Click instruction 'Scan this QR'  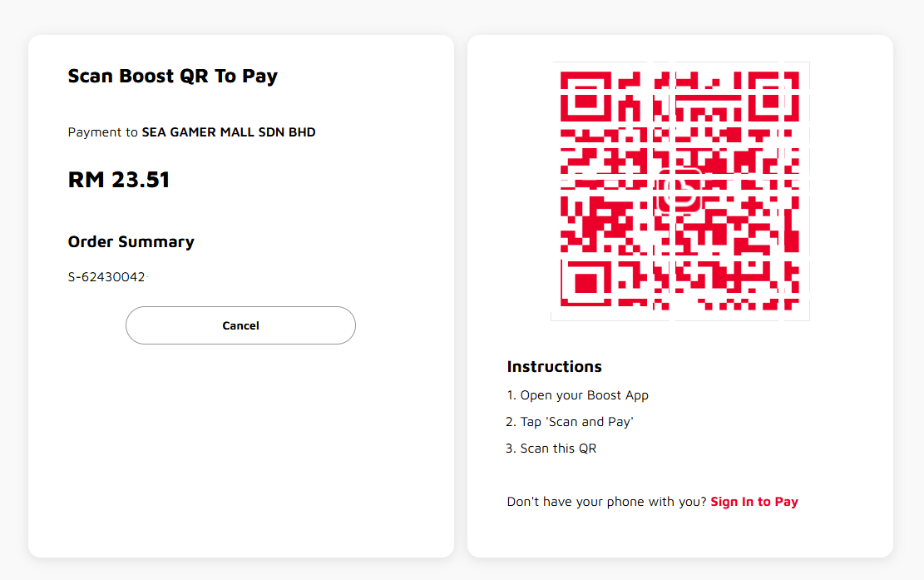coord(551,449)
